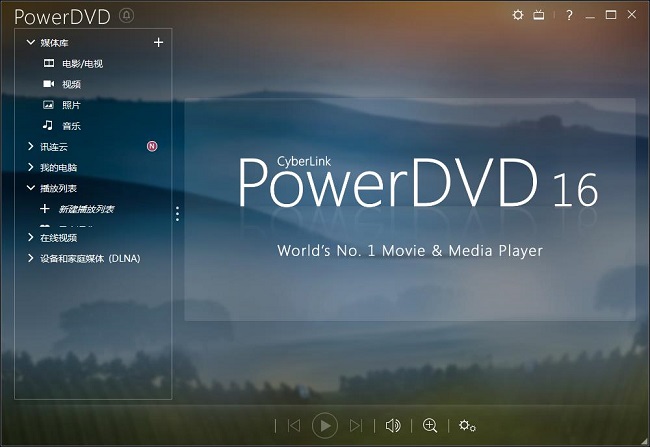Select 讯连云 label
Screen dimensions: 650x447
54,146
